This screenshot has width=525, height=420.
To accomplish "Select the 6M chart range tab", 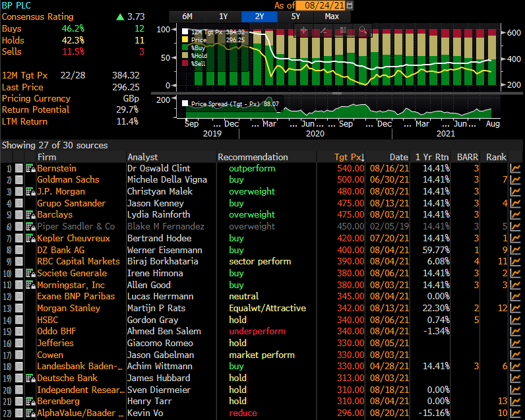I will [x=187, y=16].
